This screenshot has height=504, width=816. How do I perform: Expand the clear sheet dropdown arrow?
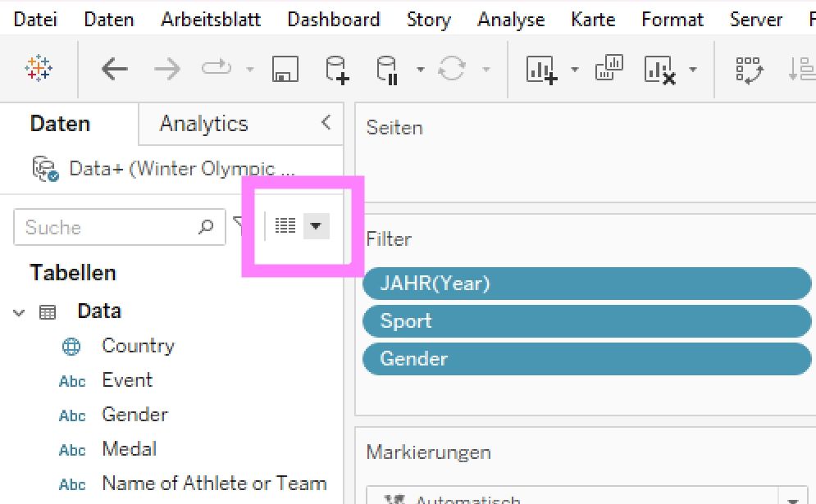click(693, 70)
